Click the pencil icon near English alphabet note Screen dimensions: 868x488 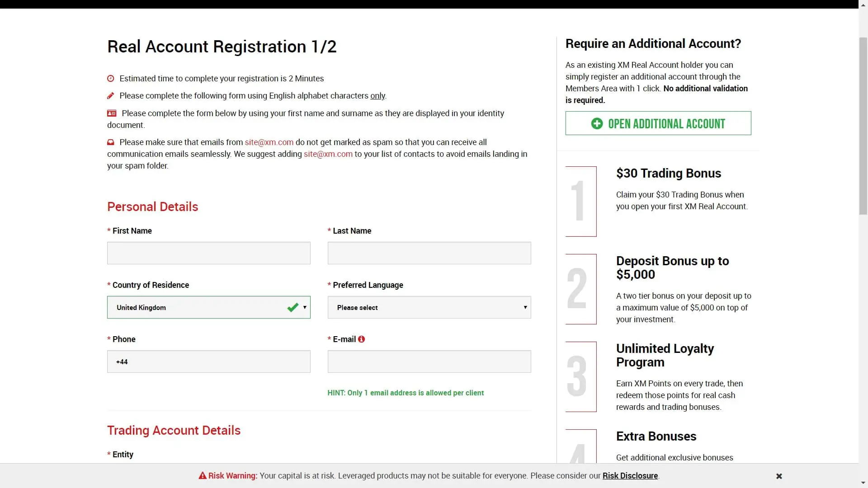[x=110, y=95]
